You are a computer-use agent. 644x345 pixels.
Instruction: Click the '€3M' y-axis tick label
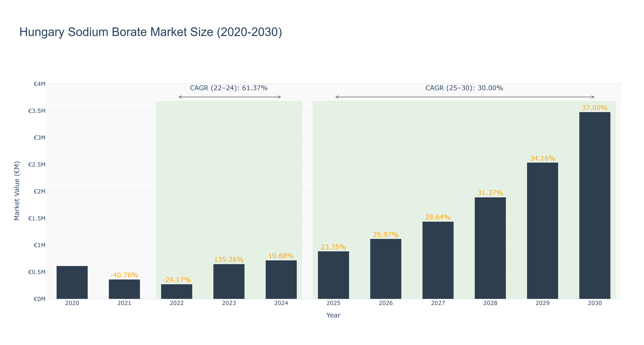(x=39, y=138)
